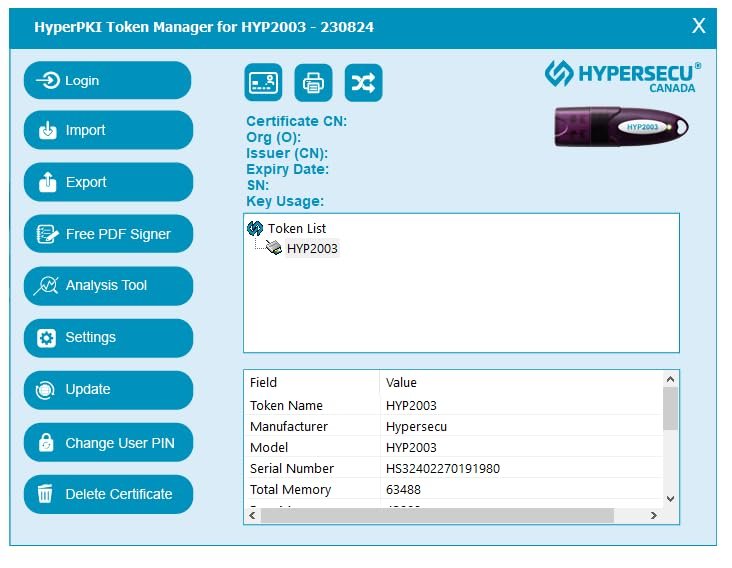The width and height of the screenshot is (732, 568).
Task: Click the Update button
Action: pyautogui.click(x=107, y=390)
